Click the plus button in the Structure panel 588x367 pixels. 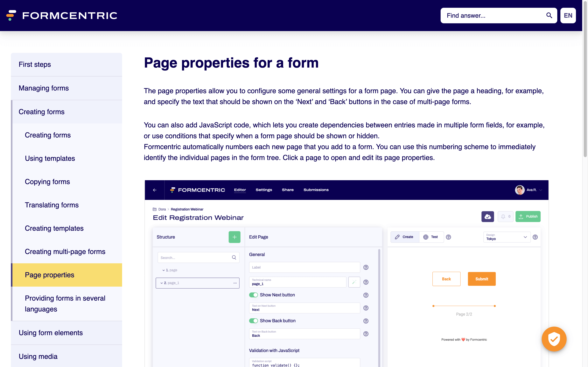[x=234, y=237]
